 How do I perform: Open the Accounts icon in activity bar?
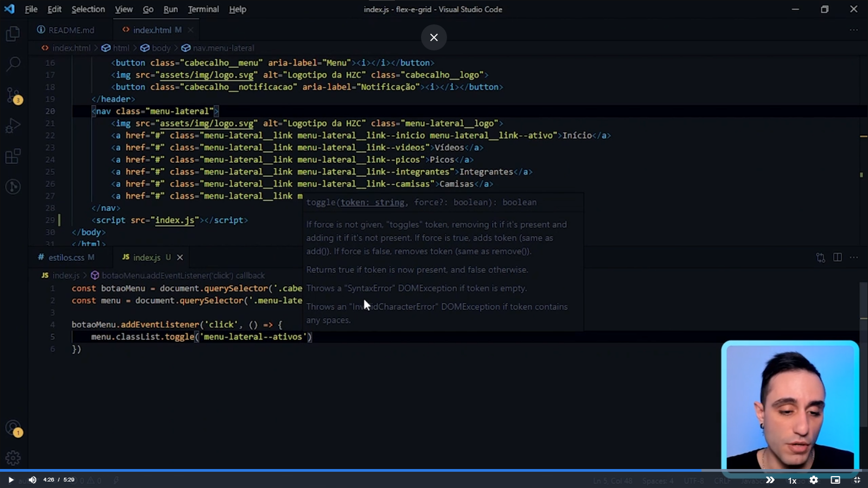(x=13, y=428)
